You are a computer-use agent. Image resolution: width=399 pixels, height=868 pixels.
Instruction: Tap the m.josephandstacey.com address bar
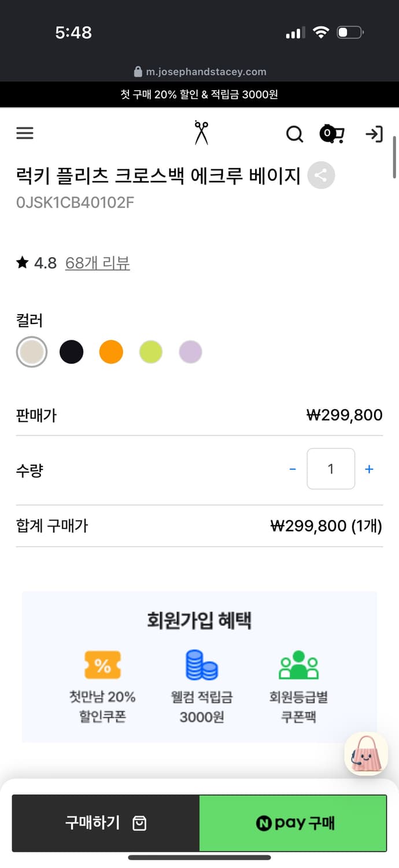[x=199, y=72]
